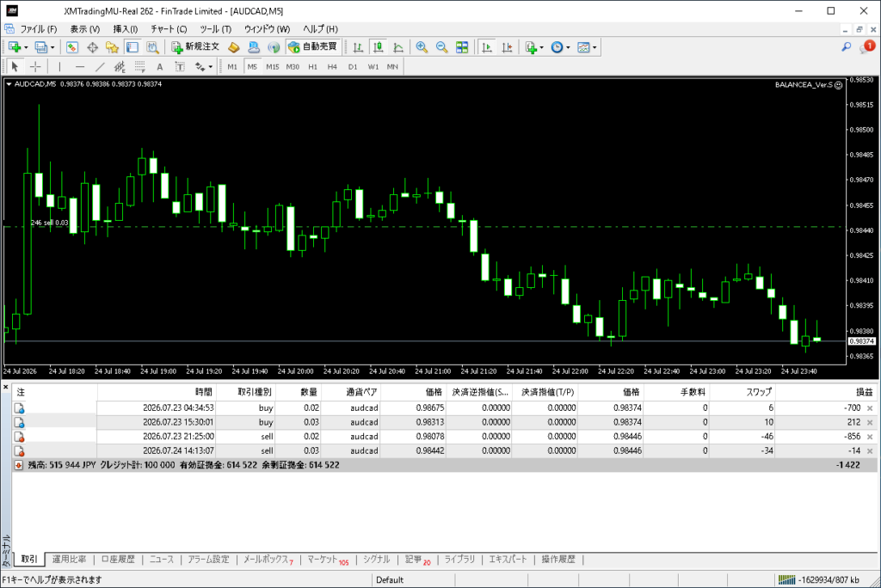Open the toolbar search magnifier
This screenshot has width=881, height=588.
[x=847, y=47]
